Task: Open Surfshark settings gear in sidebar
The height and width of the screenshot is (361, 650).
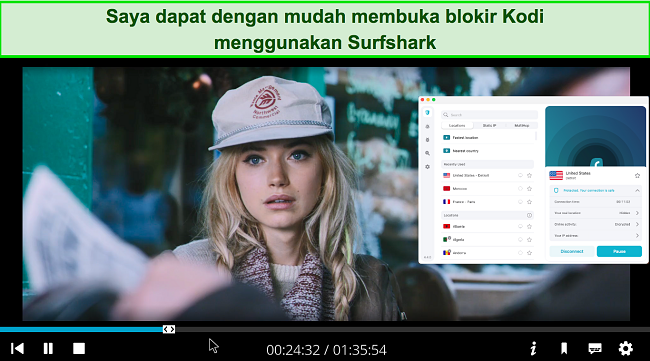Action: tap(427, 167)
